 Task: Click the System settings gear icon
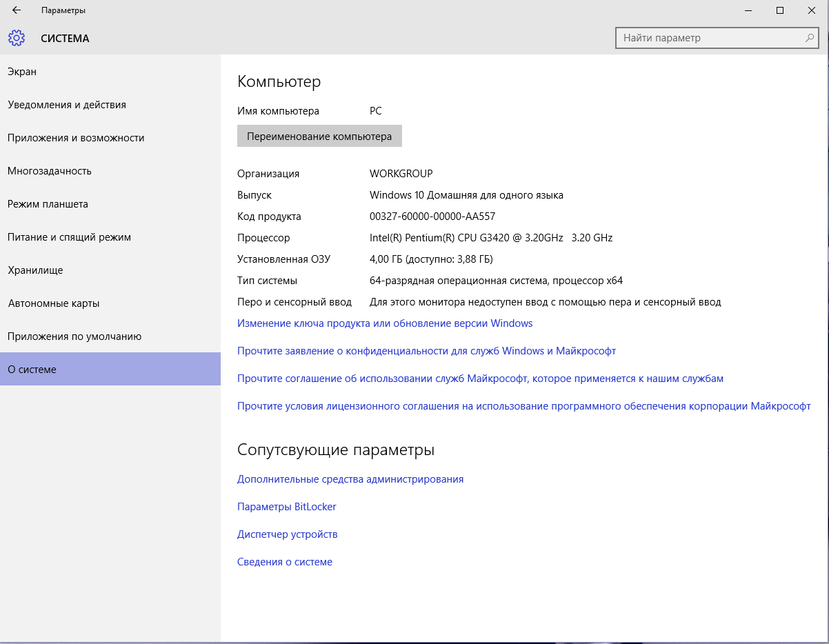17,38
